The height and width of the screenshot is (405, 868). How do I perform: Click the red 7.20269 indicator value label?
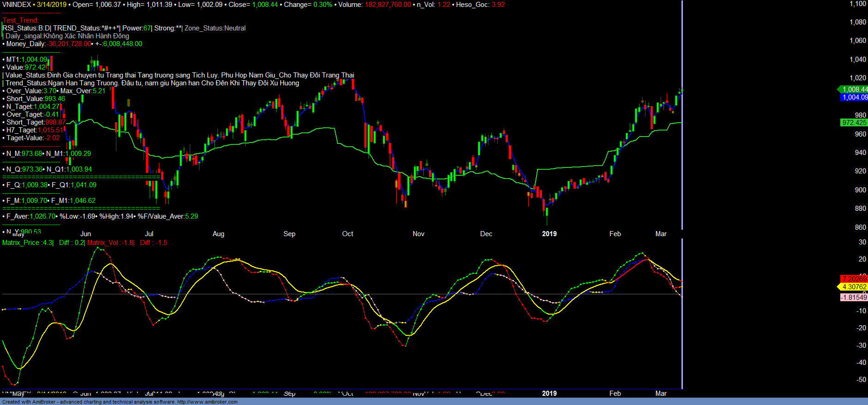point(854,279)
